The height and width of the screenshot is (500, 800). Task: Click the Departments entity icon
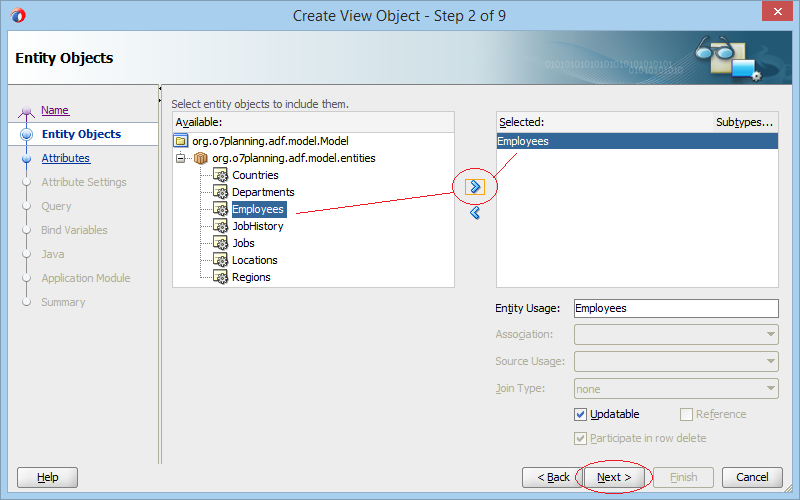[x=220, y=192]
